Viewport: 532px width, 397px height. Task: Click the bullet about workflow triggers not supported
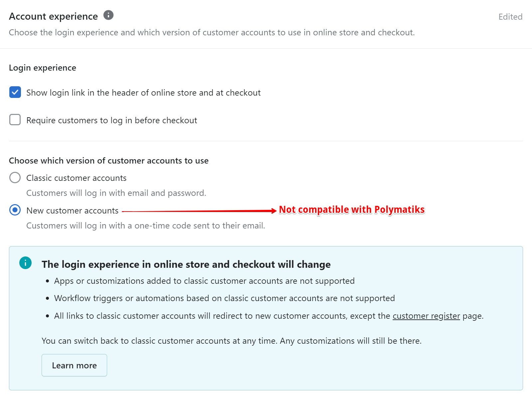[x=224, y=298]
